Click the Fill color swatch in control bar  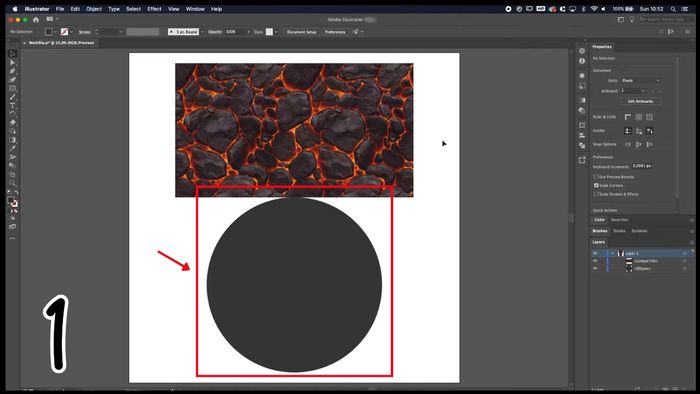(48, 32)
